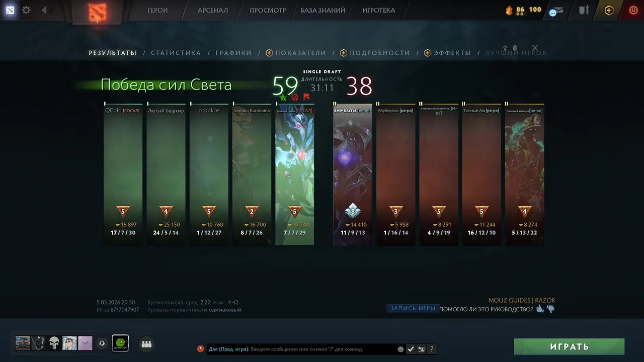Click the checkmark icon in chat bar
This screenshot has height=362, width=644.
411,349
